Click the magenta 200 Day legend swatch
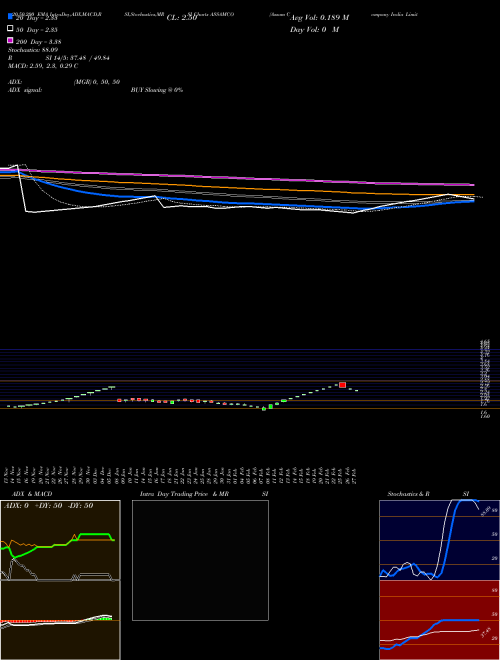Image resolution: width=500 pixels, height=660 pixels. click(x=10, y=40)
